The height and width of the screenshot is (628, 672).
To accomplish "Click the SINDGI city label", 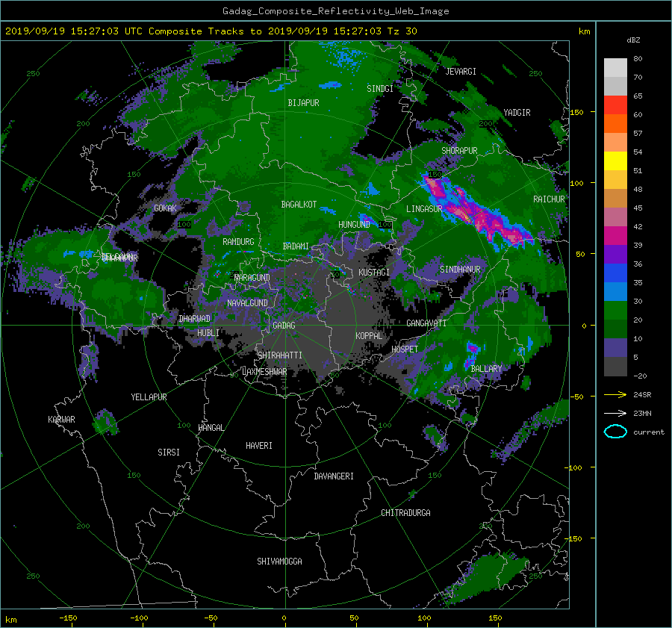I will [x=380, y=89].
